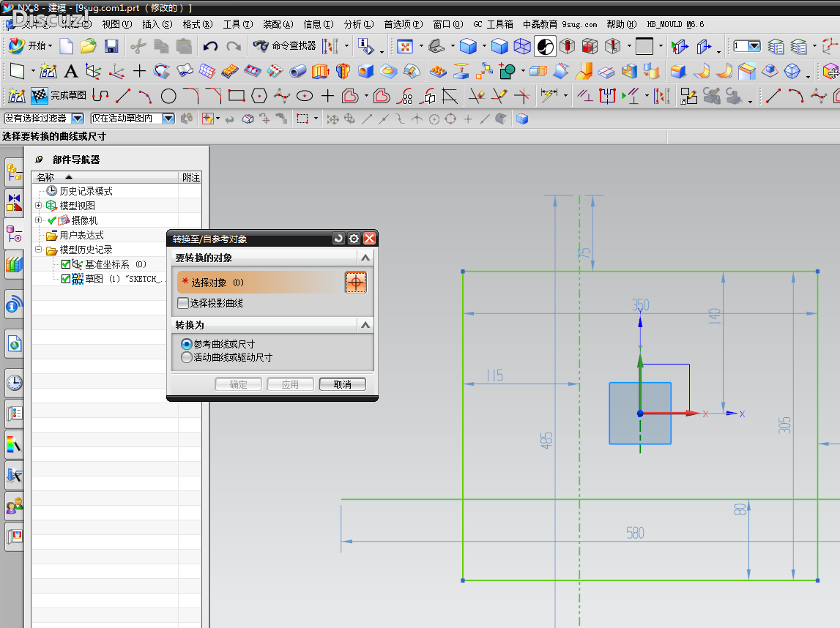Screen dimensions: 840x628
Task: Open the Assembly Navigator sidebar tab
Action: click(x=15, y=173)
